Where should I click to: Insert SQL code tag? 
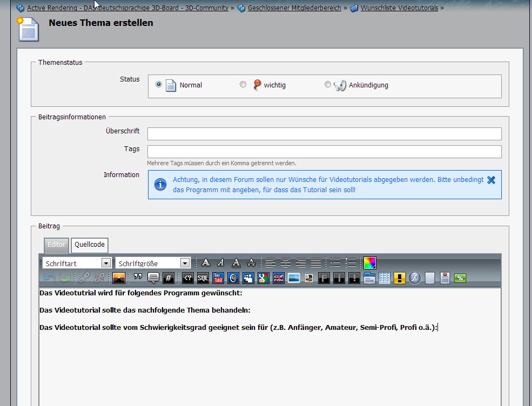tap(203, 278)
